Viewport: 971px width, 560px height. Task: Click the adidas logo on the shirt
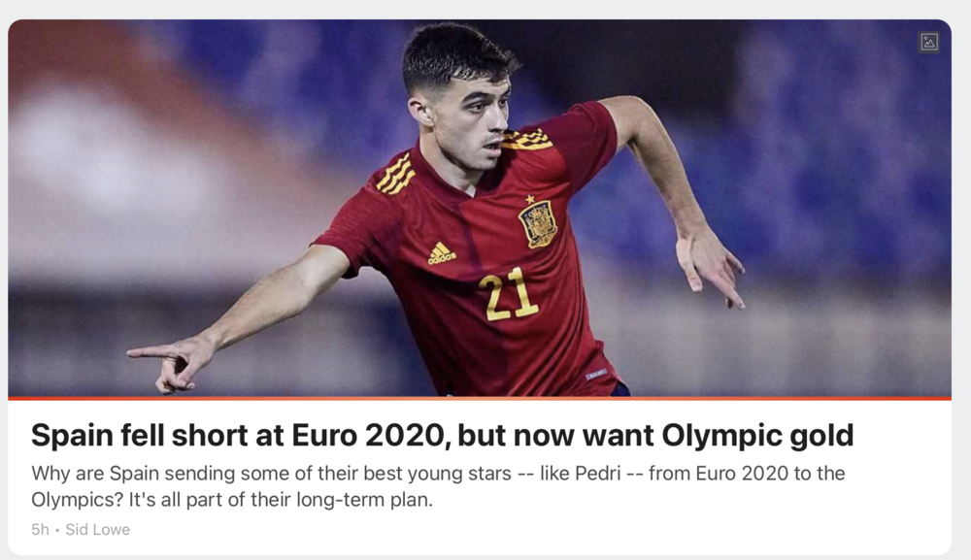click(442, 253)
